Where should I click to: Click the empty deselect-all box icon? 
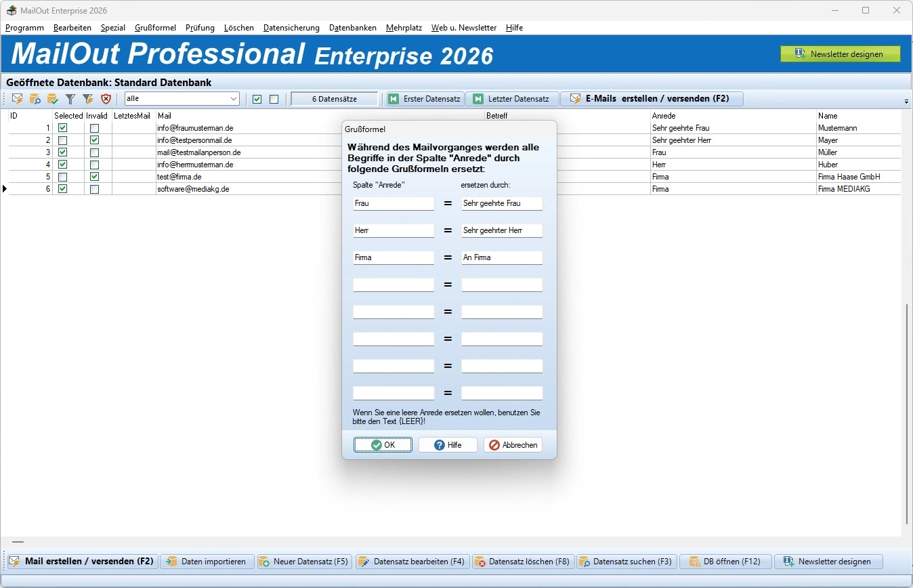tap(274, 99)
